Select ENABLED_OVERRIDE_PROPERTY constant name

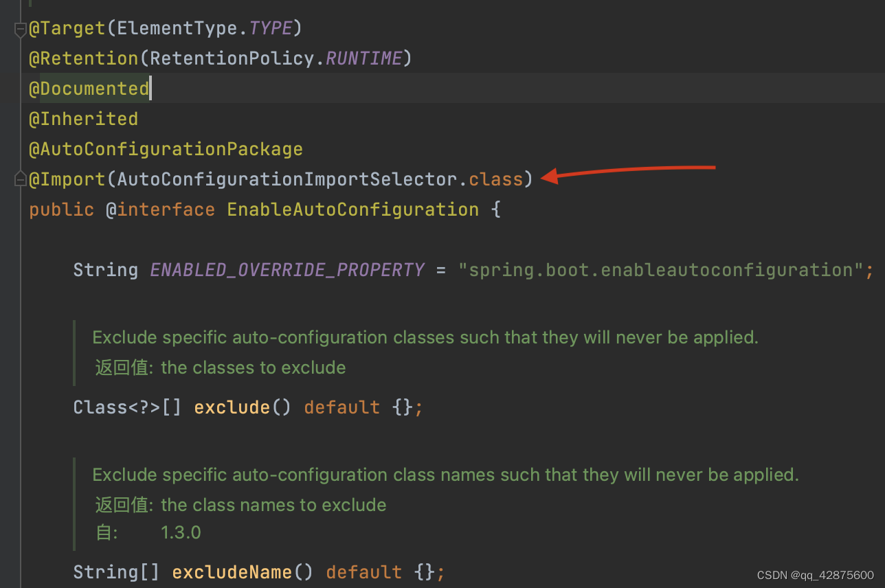point(287,270)
